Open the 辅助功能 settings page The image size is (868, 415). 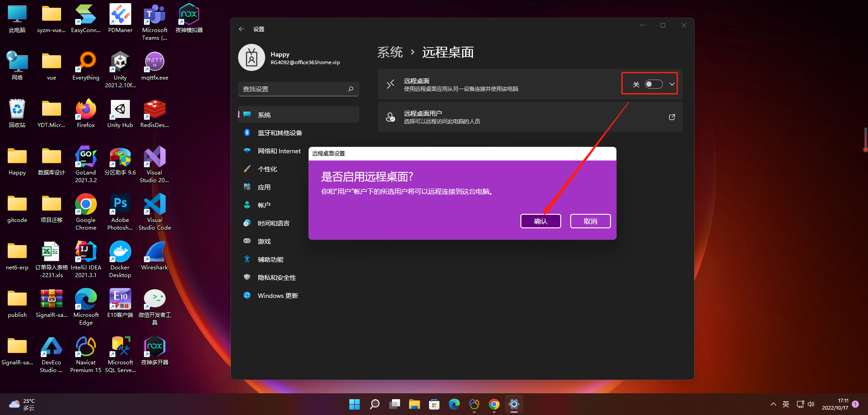(x=270, y=259)
